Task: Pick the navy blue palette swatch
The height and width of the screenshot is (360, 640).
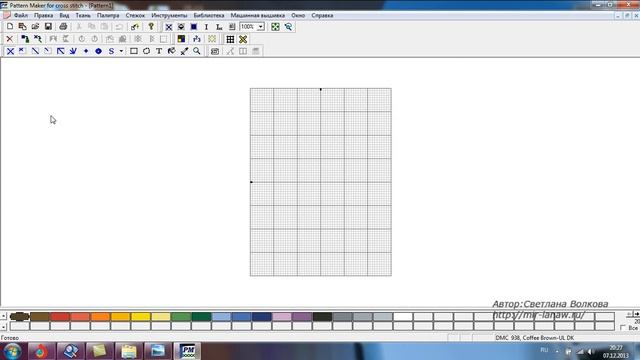Action: point(262,316)
